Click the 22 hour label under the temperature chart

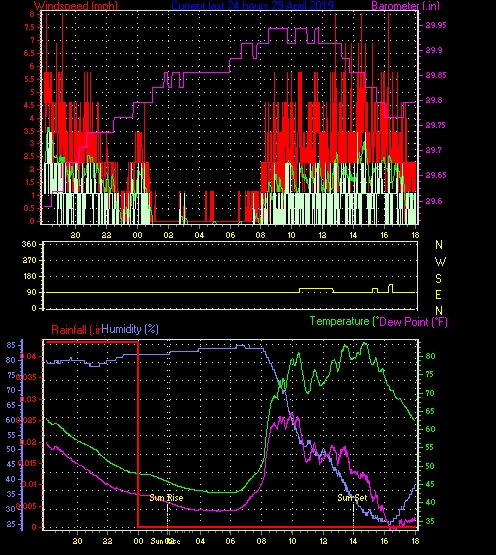[108, 541]
